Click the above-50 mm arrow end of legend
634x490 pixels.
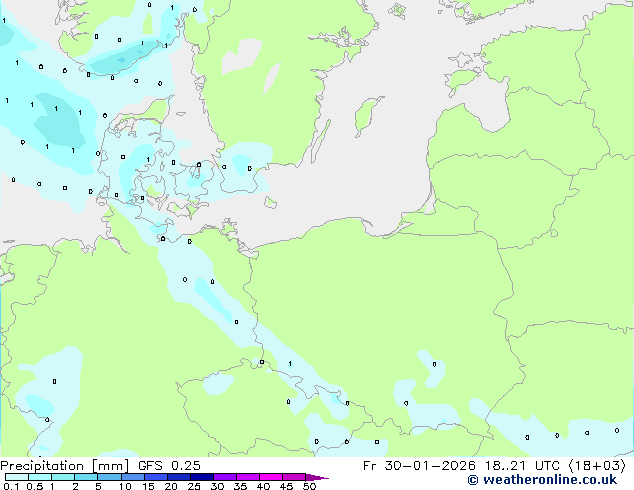(x=317, y=477)
